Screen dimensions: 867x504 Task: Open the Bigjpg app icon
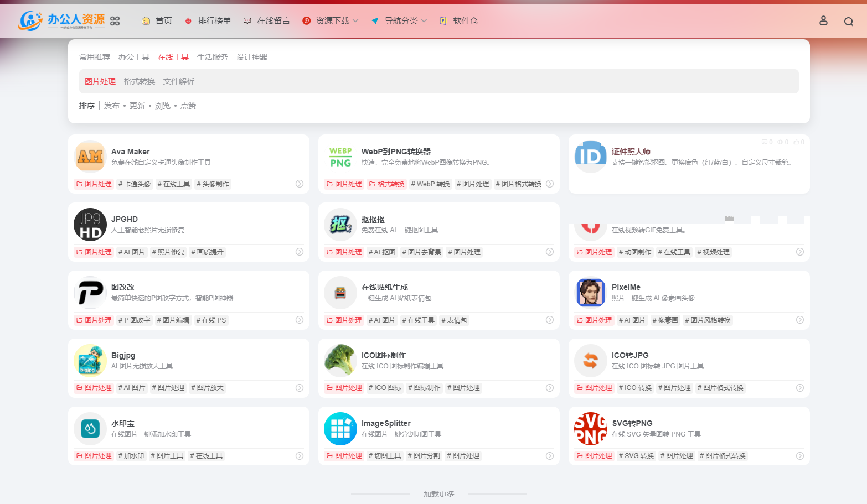click(90, 361)
